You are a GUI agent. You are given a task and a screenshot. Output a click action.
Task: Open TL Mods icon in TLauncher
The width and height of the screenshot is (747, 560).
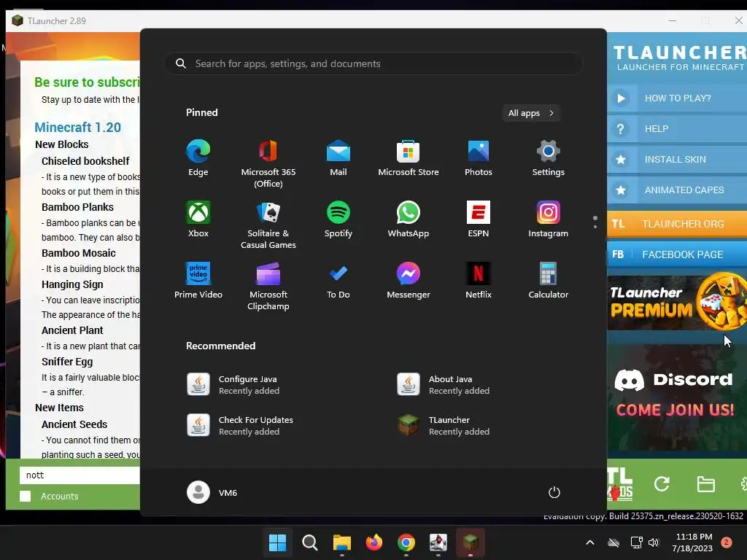[x=620, y=484]
